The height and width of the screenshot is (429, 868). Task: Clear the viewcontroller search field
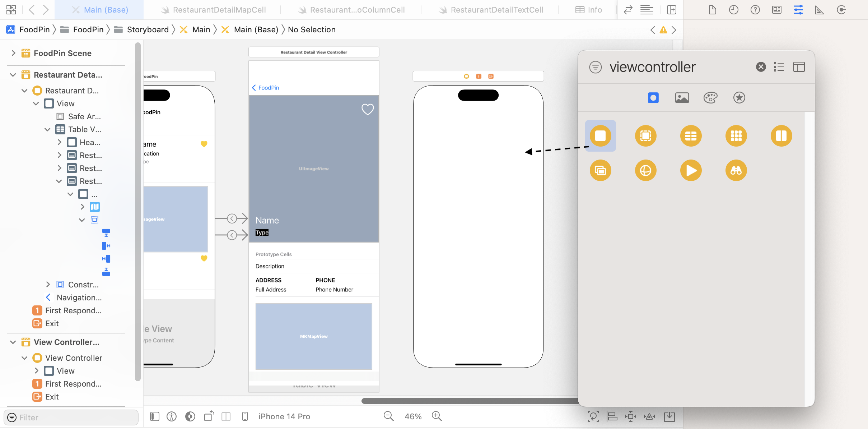point(761,67)
